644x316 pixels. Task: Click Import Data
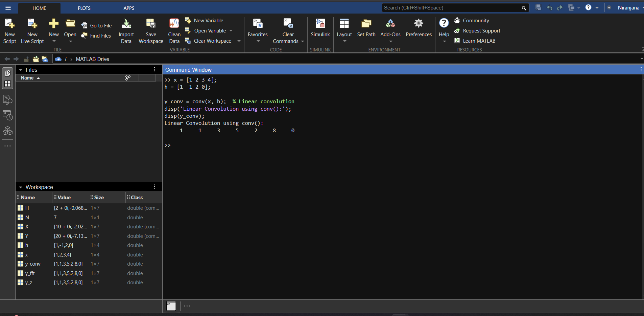point(126,31)
